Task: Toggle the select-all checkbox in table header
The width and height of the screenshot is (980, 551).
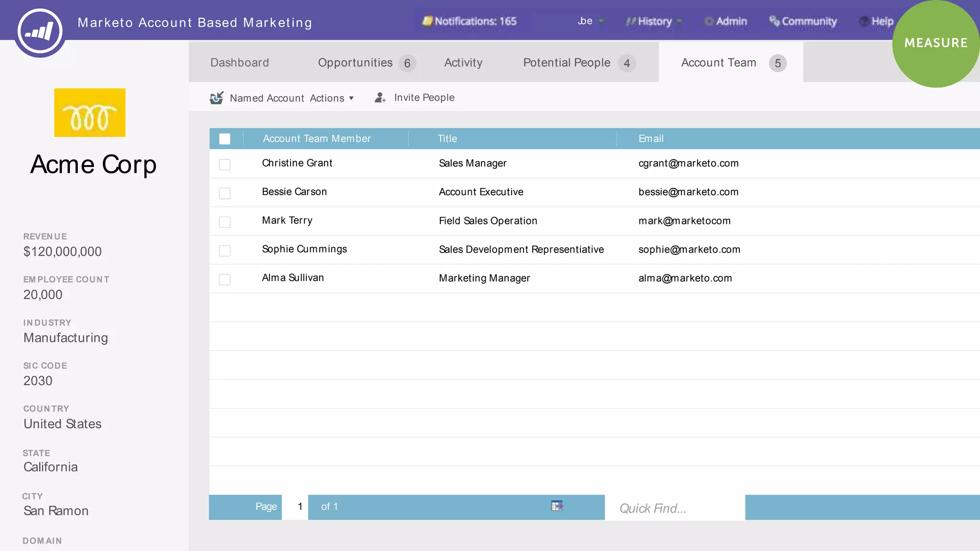Action: 224,139
